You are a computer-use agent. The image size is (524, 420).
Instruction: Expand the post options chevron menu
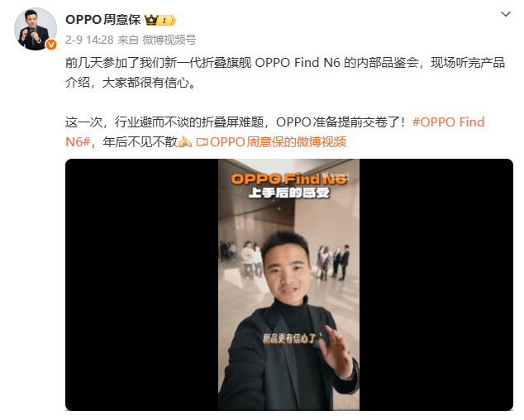pyautogui.click(x=506, y=14)
